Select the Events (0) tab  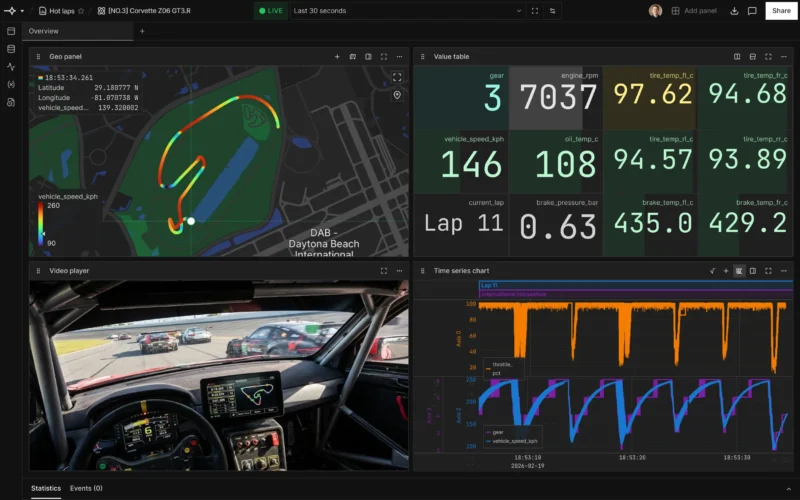click(x=86, y=488)
